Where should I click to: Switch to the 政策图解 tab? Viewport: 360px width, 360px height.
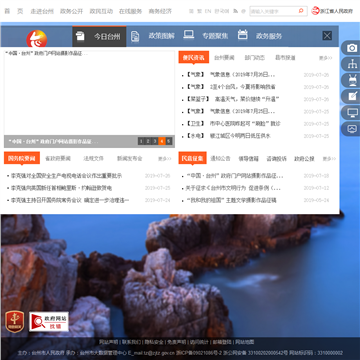(x=161, y=36)
